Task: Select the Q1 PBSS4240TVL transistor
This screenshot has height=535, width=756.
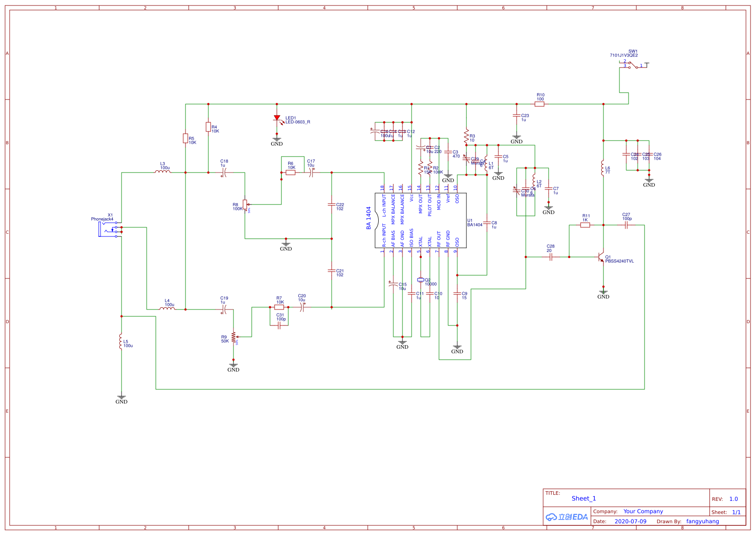Action: pos(601,257)
